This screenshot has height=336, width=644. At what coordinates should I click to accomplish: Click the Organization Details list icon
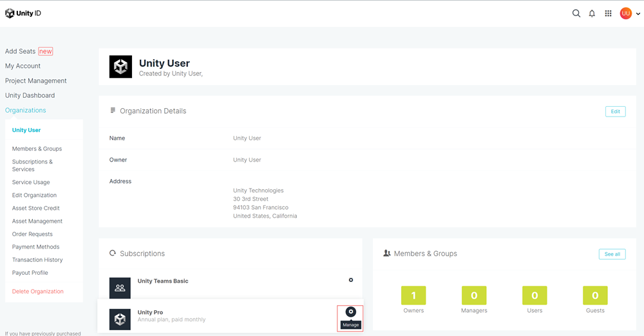coord(113,111)
